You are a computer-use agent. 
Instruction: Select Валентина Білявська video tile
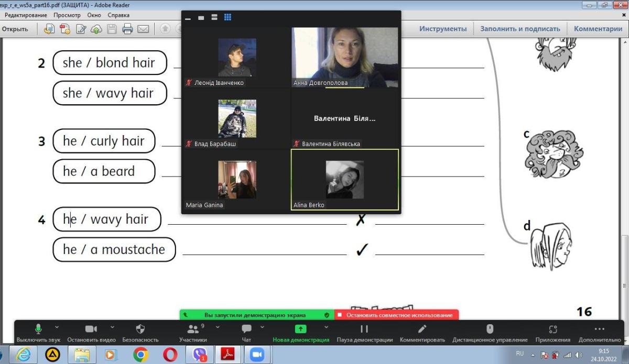[345, 118]
